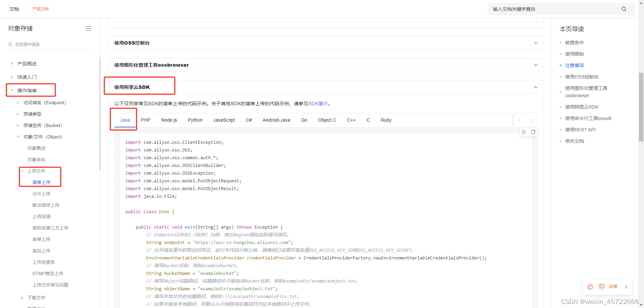Open 对象概述 in the sidebar
This screenshot has height=308, width=644.
(x=36, y=148)
